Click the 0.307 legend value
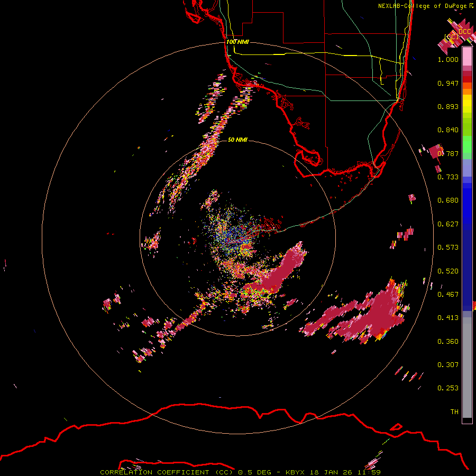The height and width of the screenshot is (476, 476). 448,365
